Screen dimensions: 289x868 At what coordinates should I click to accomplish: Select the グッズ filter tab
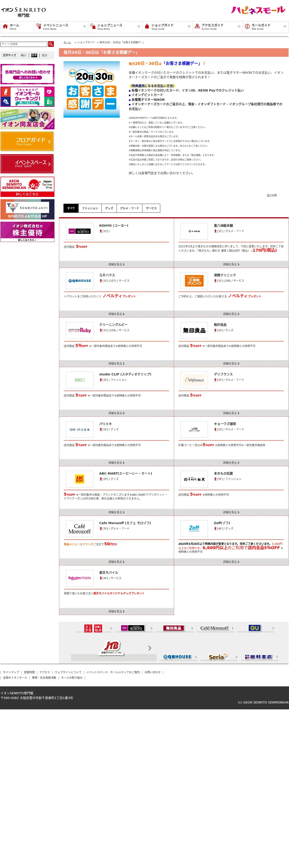point(109,208)
